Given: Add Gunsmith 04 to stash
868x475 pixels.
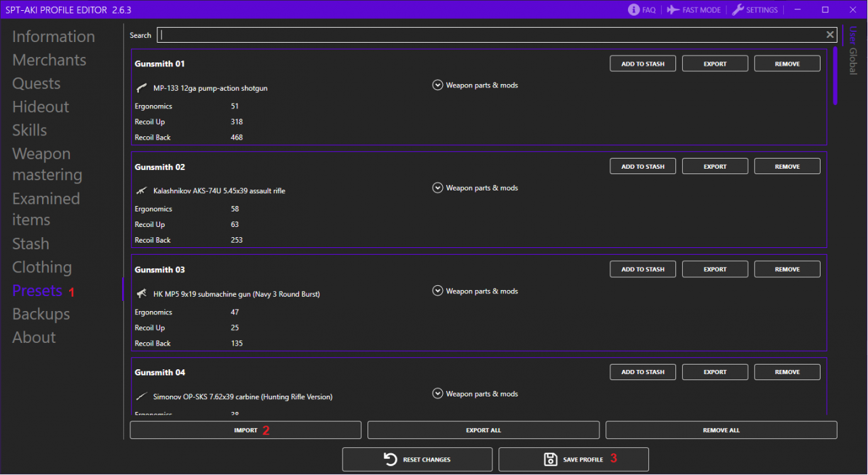Looking at the screenshot, I should (x=643, y=372).
